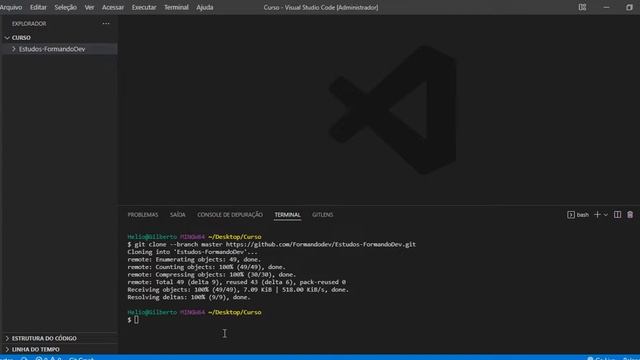
Task: Select the Terminal panel tab
Action: pos(287,215)
